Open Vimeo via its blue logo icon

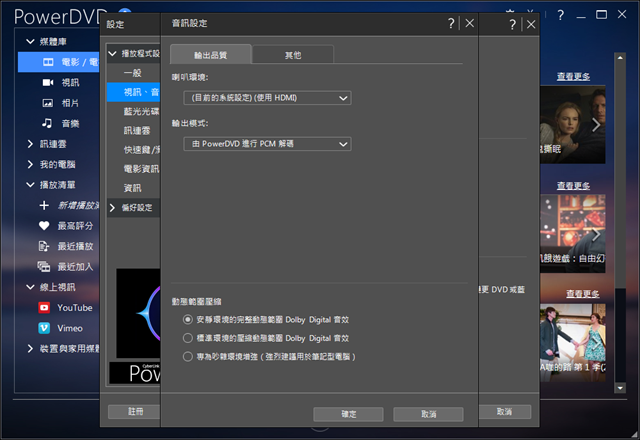pos(44,328)
